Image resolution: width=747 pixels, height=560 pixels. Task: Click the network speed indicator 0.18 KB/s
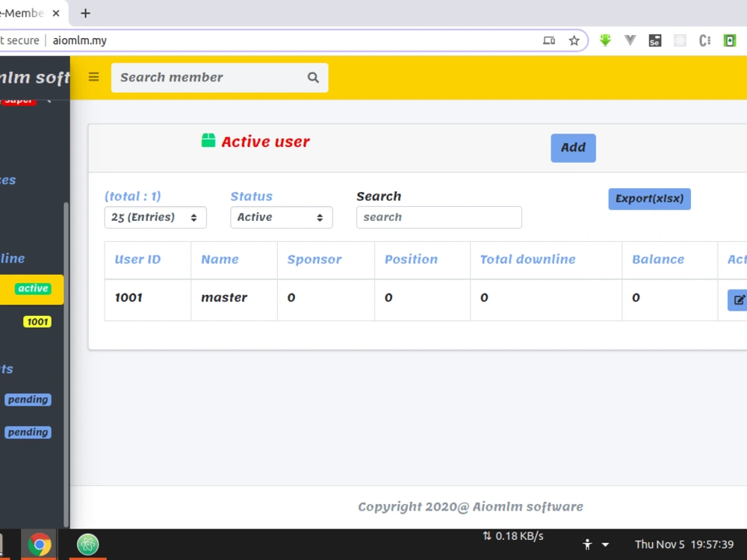tap(513, 536)
